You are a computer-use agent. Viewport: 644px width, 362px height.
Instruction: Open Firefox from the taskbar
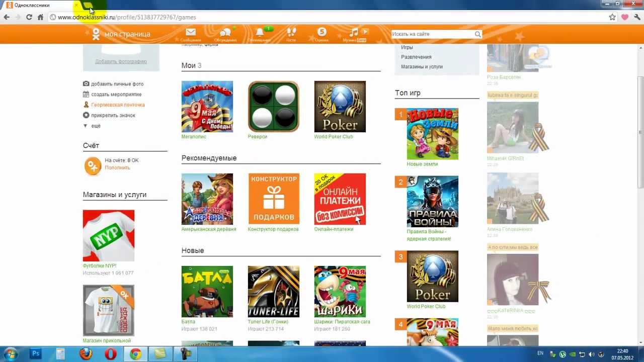(x=86, y=354)
